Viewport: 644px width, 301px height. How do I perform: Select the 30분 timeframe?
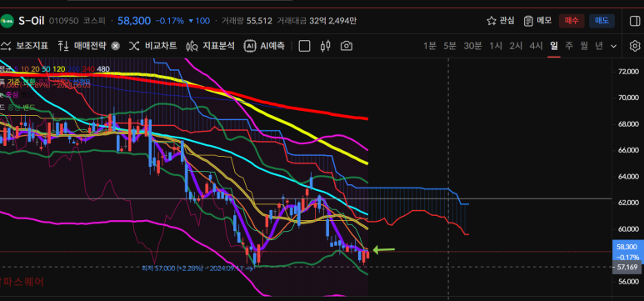click(472, 46)
